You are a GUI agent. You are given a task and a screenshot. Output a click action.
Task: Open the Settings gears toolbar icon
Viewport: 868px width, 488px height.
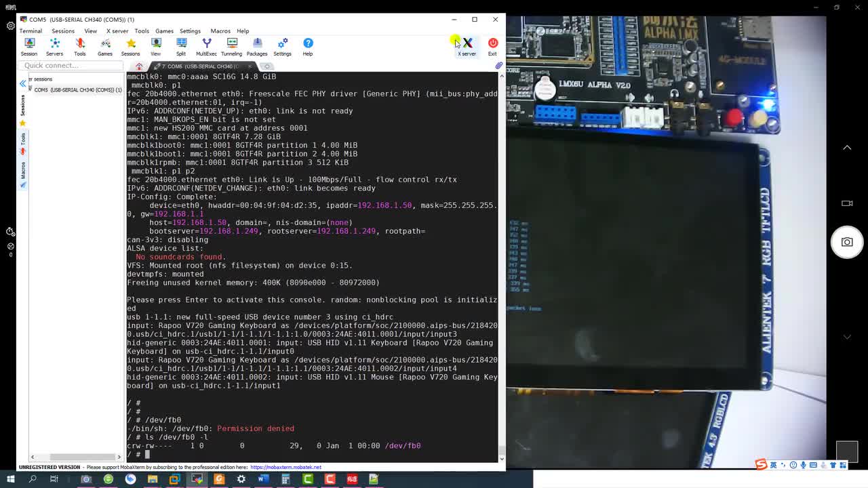pos(283,47)
